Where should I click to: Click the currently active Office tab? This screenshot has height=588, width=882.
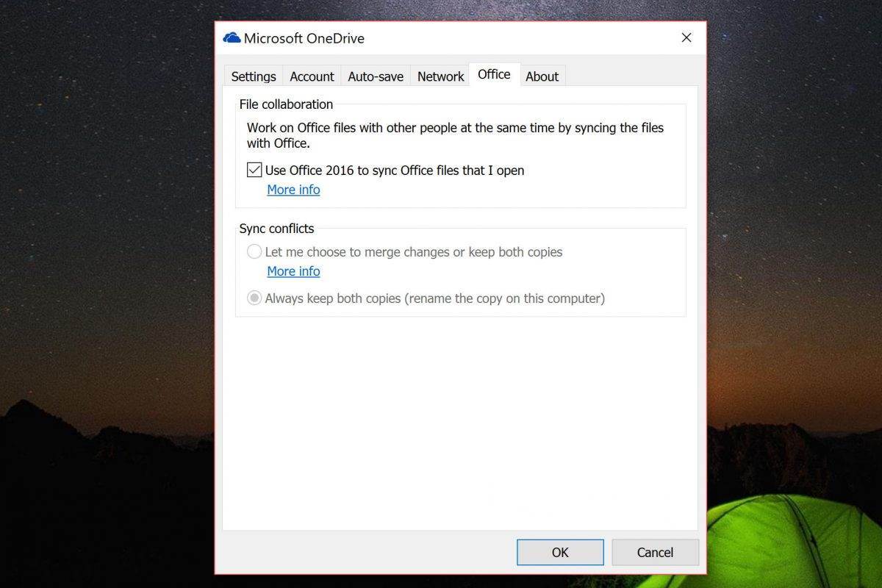(x=493, y=74)
